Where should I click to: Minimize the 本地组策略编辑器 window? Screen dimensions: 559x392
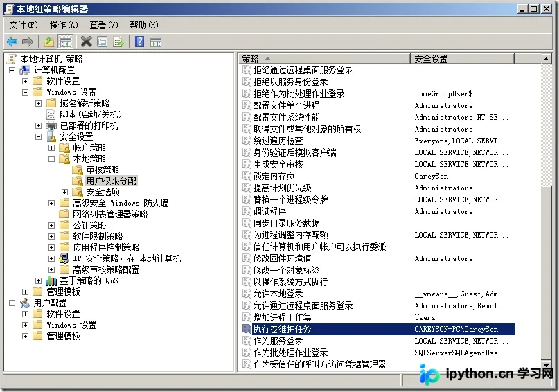click(x=523, y=8)
